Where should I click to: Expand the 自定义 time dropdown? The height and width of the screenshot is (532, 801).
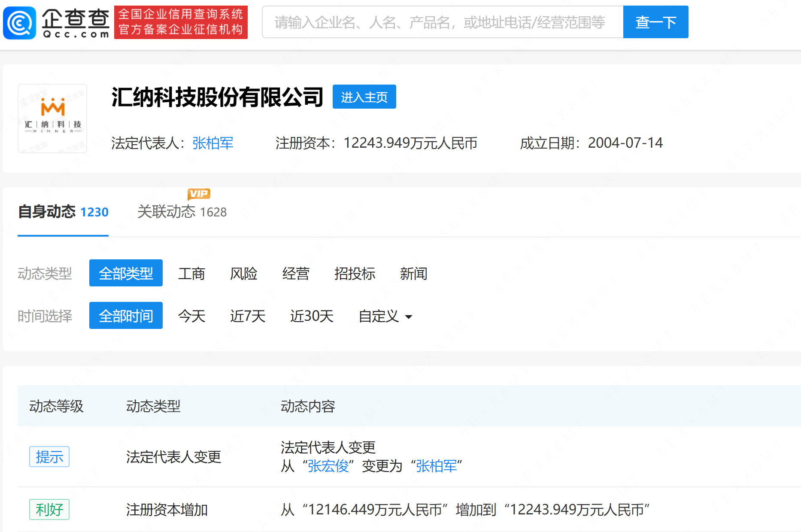click(x=385, y=316)
